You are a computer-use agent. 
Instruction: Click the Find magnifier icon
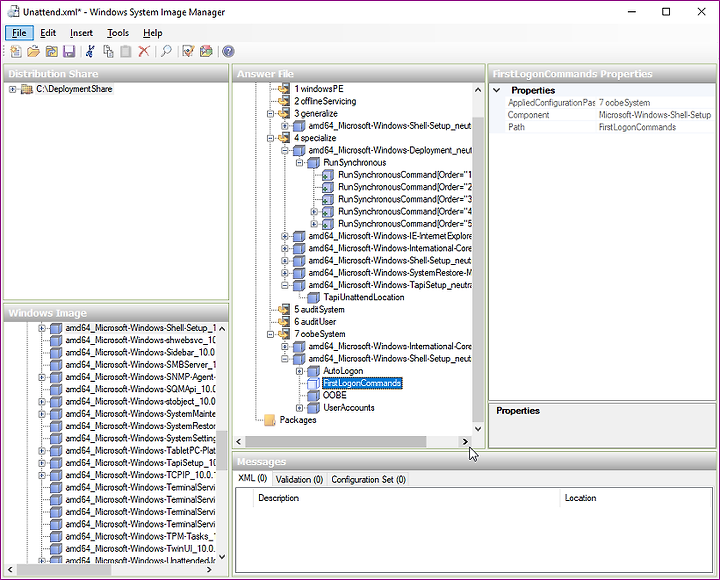[x=166, y=51]
